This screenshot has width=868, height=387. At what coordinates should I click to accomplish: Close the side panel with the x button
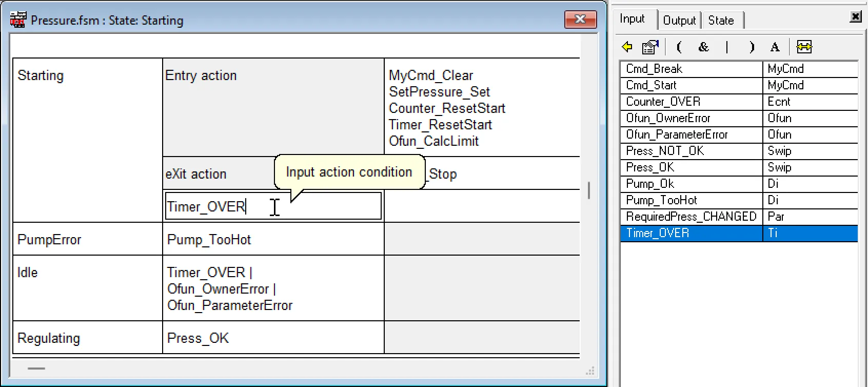click(856, 16)
